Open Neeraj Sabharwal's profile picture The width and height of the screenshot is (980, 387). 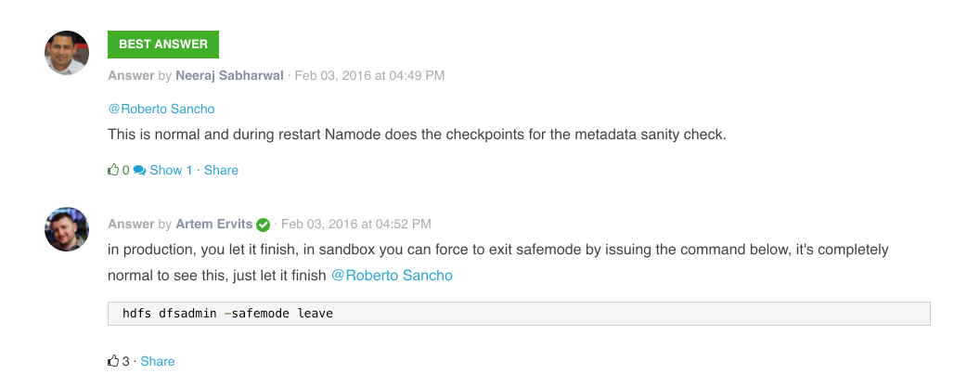67,53
